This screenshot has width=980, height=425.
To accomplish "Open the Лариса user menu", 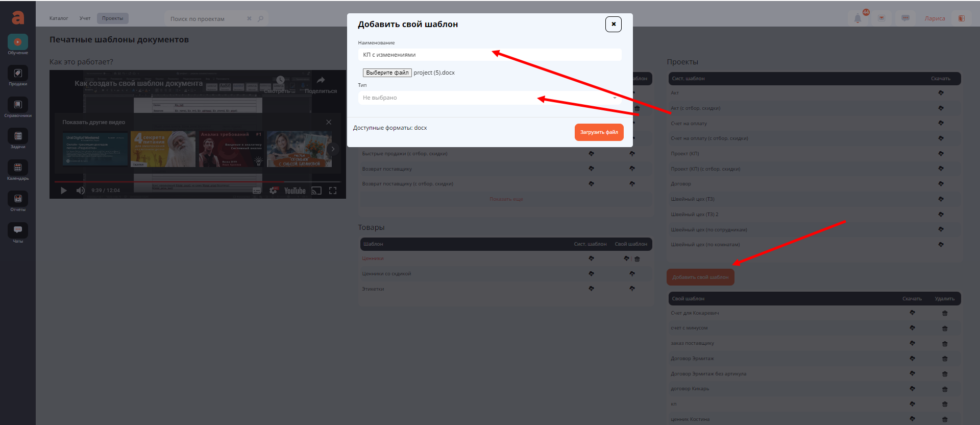I will [x=935, y=18].
